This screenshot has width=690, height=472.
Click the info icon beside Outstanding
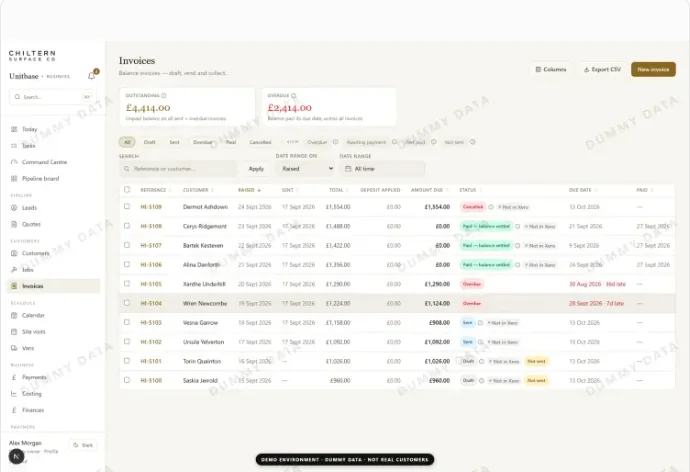[x=164, y=95]
